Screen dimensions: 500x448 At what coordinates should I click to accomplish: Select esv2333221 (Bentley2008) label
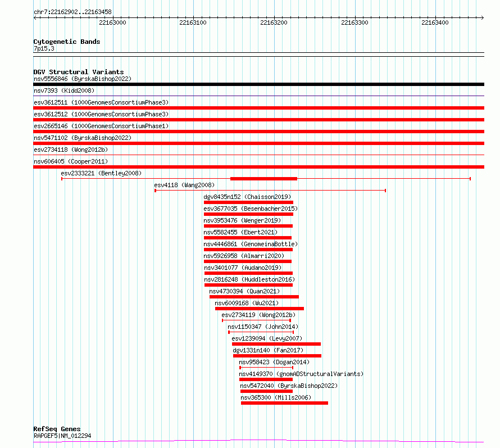[x=101, y=173]
